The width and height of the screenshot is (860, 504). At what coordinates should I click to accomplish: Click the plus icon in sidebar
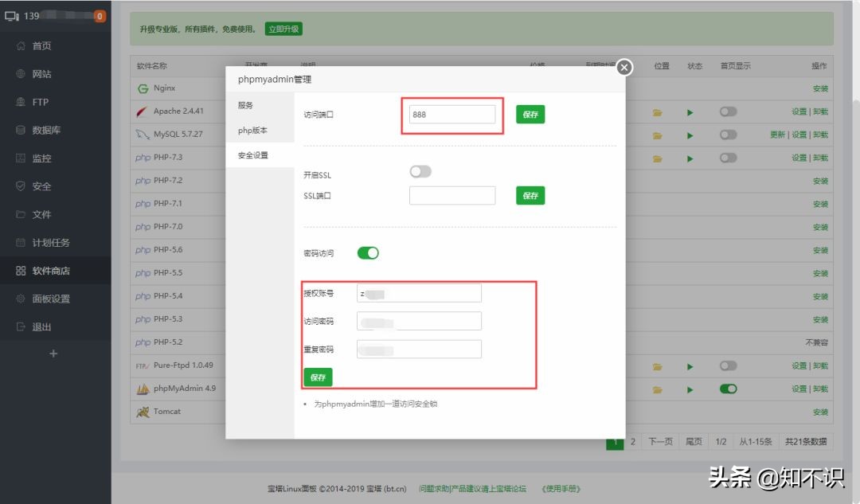point(53,354)
